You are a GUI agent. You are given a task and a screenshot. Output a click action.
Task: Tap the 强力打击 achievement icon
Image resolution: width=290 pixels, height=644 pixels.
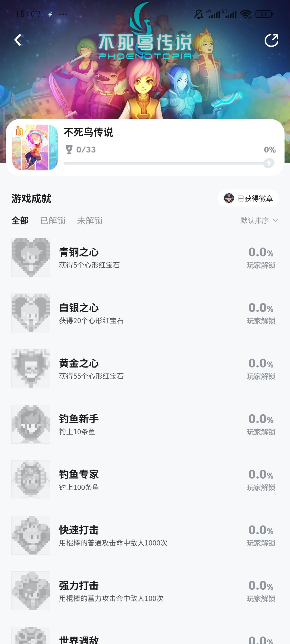pyautogui.click(x=31, y=591)
